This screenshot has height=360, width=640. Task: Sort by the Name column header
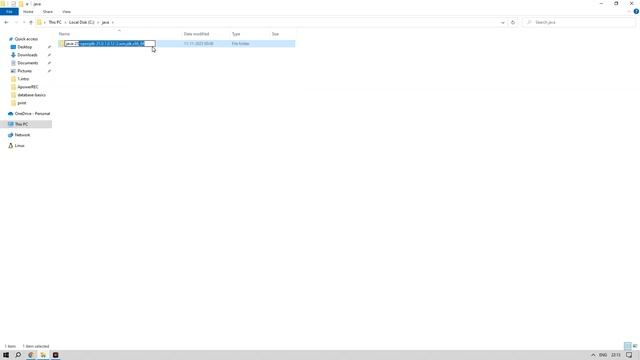[64, 34]
